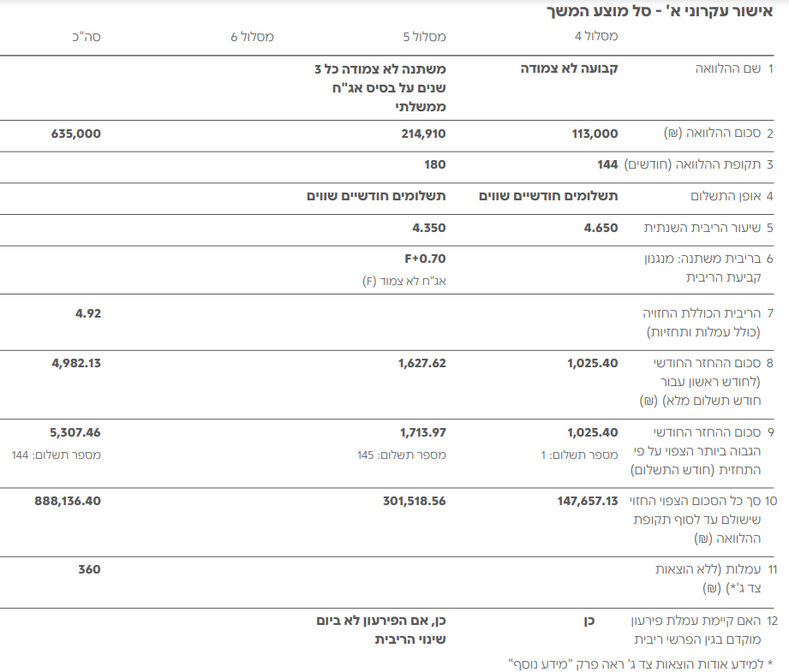Viewport: 789px width, 672px height.
Task: Select the grand total 888,136.40
Action: (69, 501)
